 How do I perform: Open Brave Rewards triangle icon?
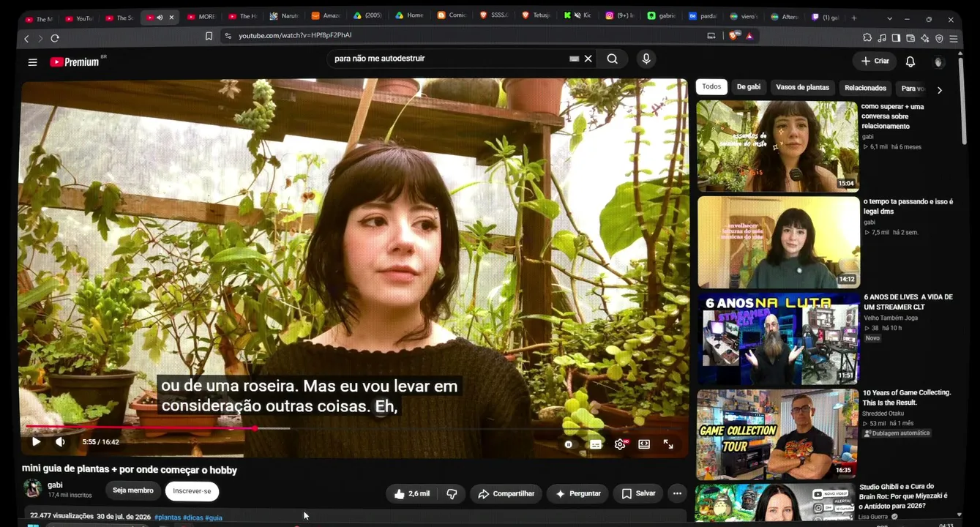749,36
